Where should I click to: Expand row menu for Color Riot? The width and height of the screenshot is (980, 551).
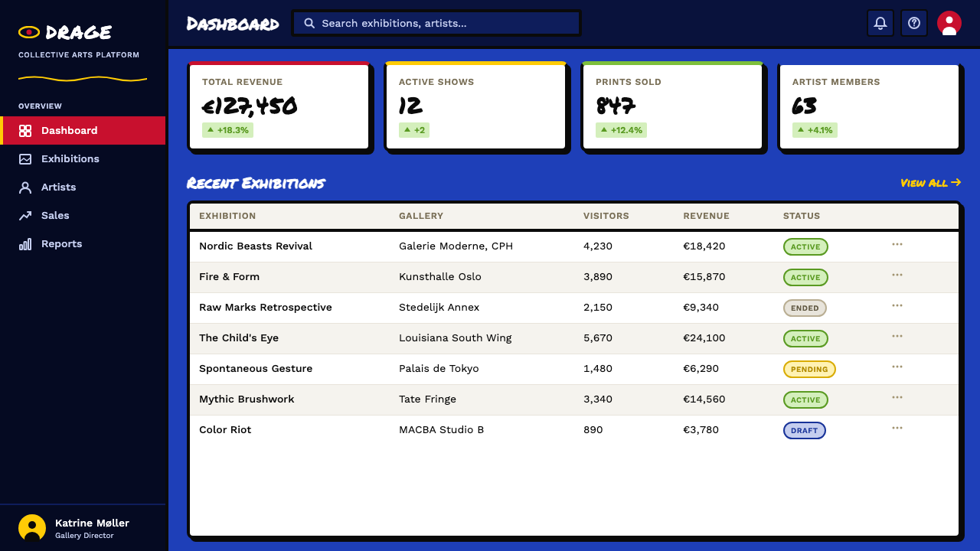click(897, 428)
